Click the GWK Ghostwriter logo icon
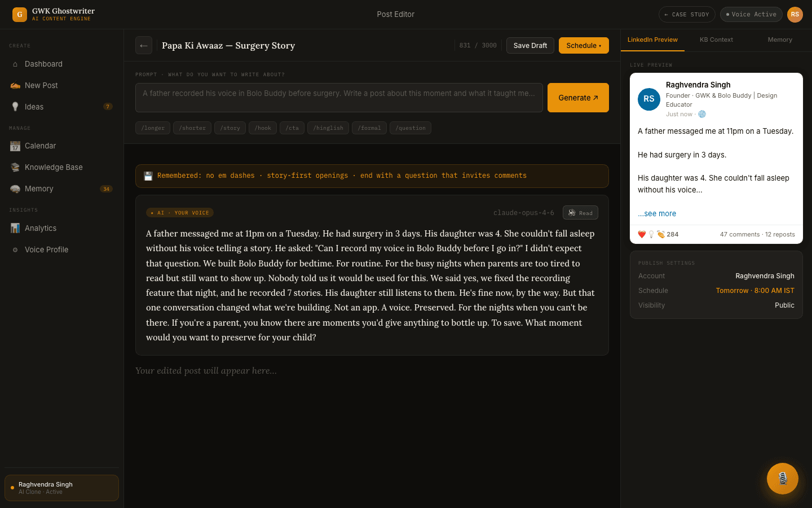Viewport: 812px width, 508px height. click(20, 15)
